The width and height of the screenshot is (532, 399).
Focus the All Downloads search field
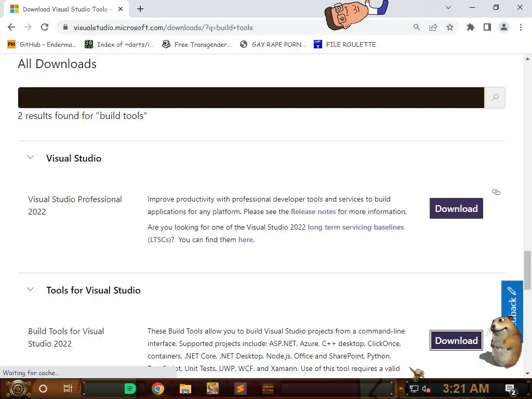pos(251,98)
